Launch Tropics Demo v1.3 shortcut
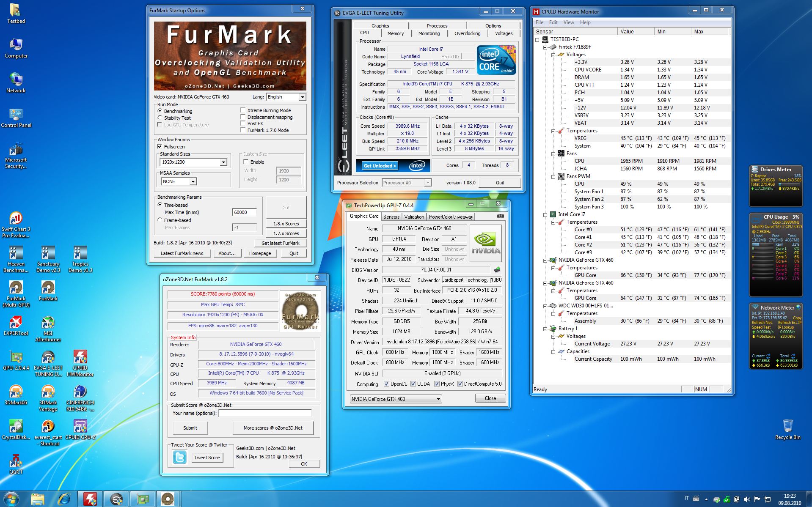This screenshot has width=812, height=507. pos(80,259)
